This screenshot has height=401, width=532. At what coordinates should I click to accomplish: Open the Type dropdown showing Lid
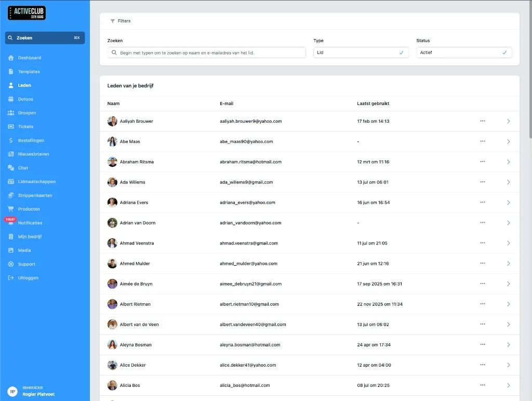(361, 53)
